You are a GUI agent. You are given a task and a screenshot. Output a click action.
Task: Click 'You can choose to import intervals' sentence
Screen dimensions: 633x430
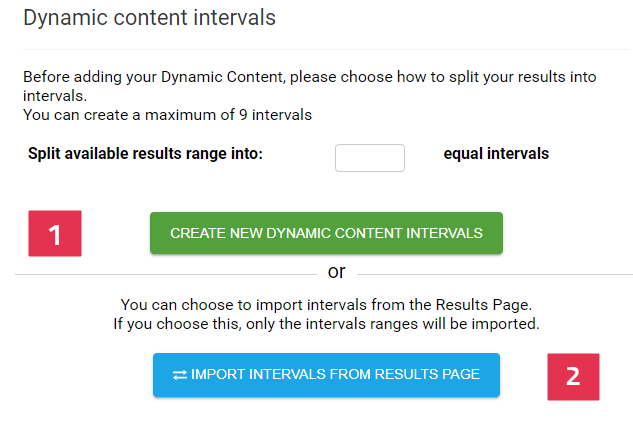[x=326, y=305]
